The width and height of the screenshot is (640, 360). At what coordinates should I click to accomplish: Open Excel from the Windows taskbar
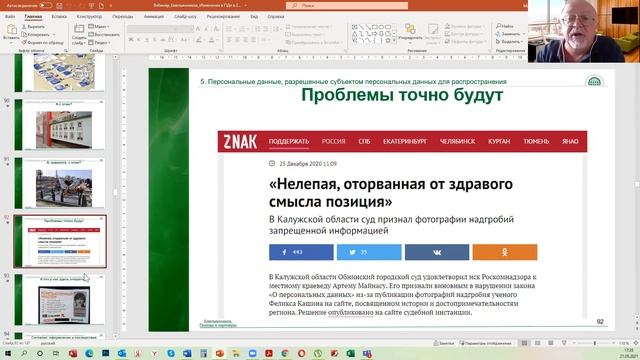350,353
